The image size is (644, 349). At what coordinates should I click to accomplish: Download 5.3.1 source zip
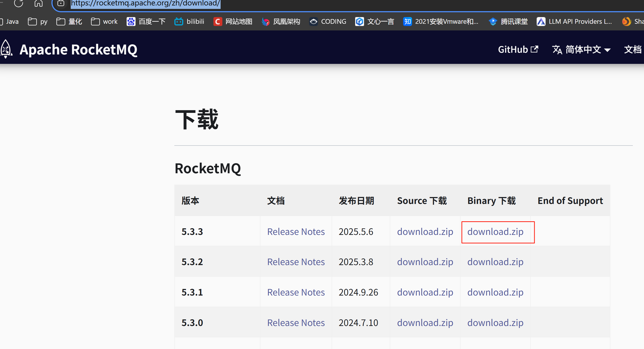425,292
